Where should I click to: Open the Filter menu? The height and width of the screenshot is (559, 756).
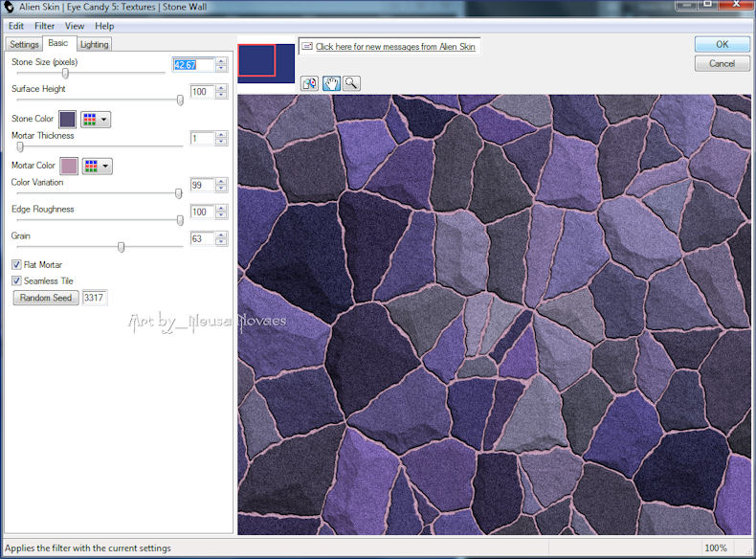click(x=44, y=26)
